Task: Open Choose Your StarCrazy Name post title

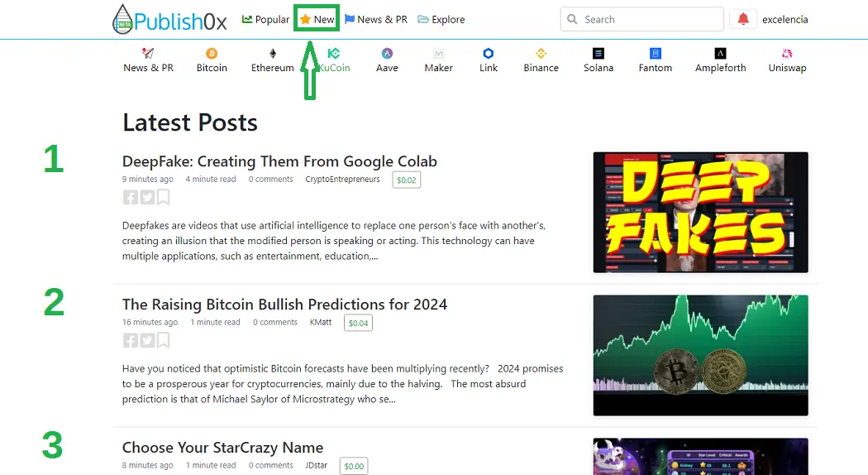Action: (222, 448)
